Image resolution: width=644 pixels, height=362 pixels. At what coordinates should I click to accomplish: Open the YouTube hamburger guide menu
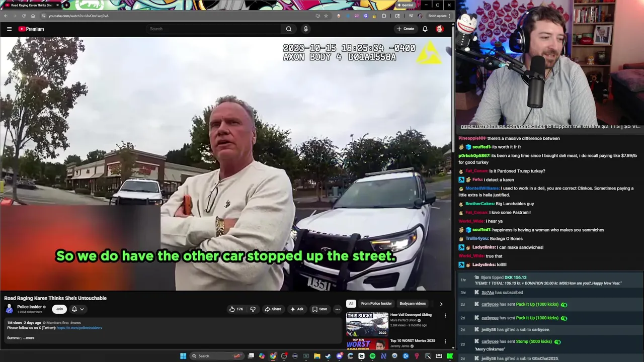click(9, 29)
